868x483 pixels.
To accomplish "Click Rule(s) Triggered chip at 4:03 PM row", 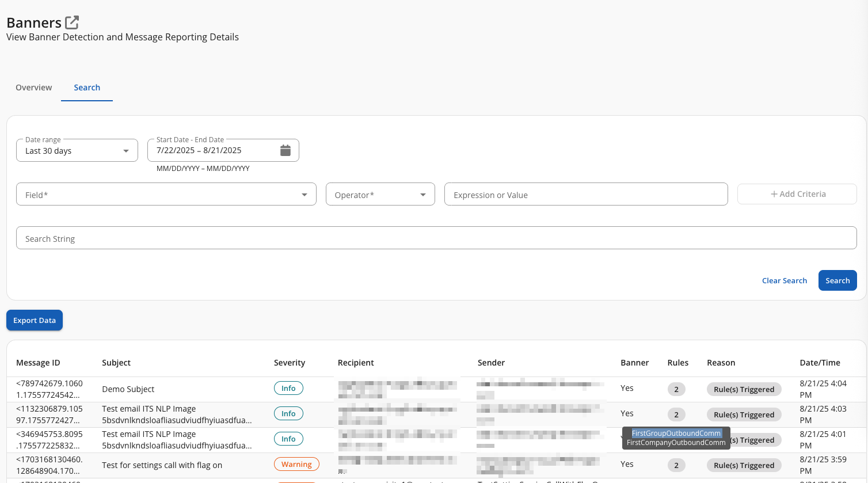I will [744, 414].
